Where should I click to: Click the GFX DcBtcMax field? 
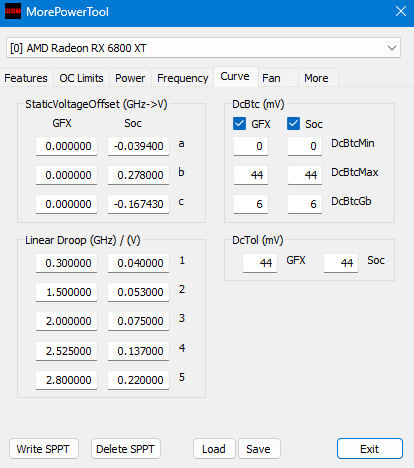(x=251, y=175)
